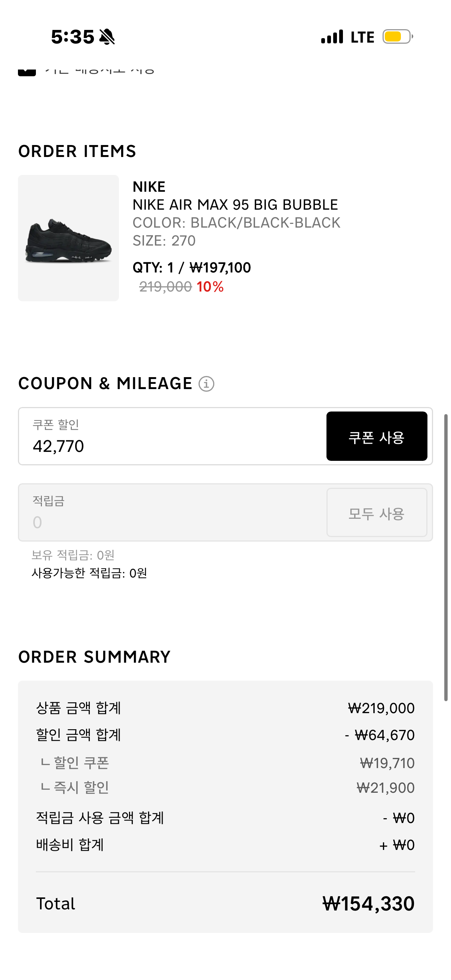Tap the NIKE AIR MAX 95 BIG BUBBLE name

coord(235,205)
